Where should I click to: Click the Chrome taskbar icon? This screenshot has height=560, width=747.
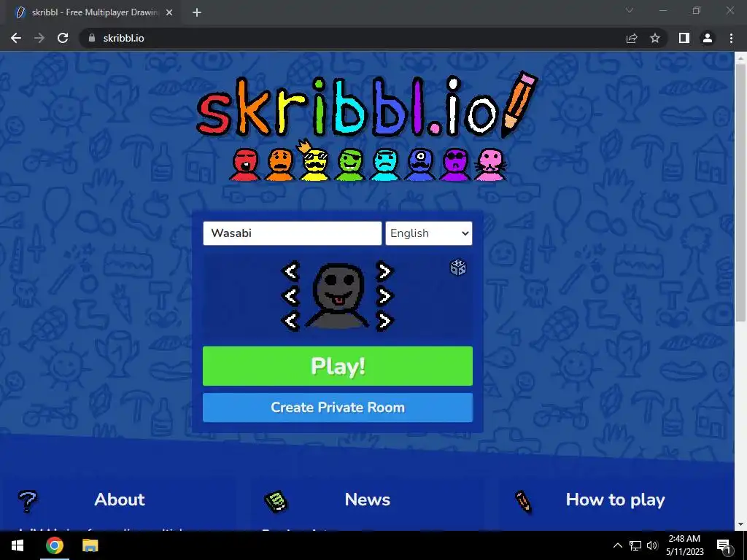(x=54, y=545)
